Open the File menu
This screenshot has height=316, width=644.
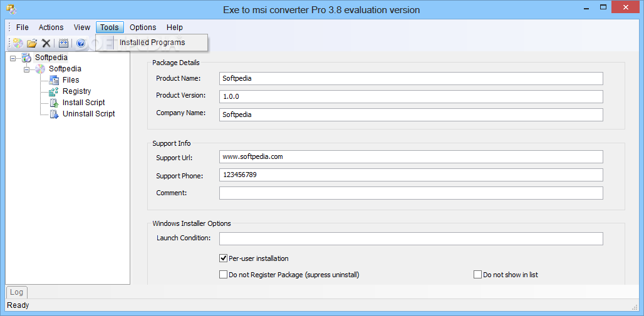[x=22, y=28]
